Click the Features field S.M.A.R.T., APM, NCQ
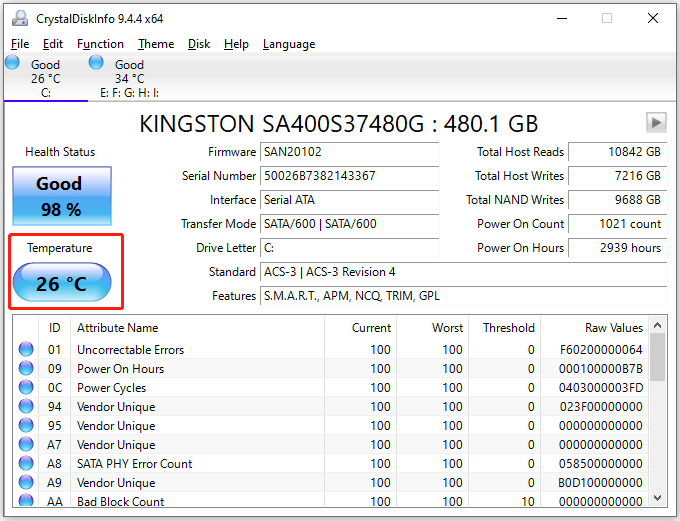The image size is (680, 521). point(464,296)
